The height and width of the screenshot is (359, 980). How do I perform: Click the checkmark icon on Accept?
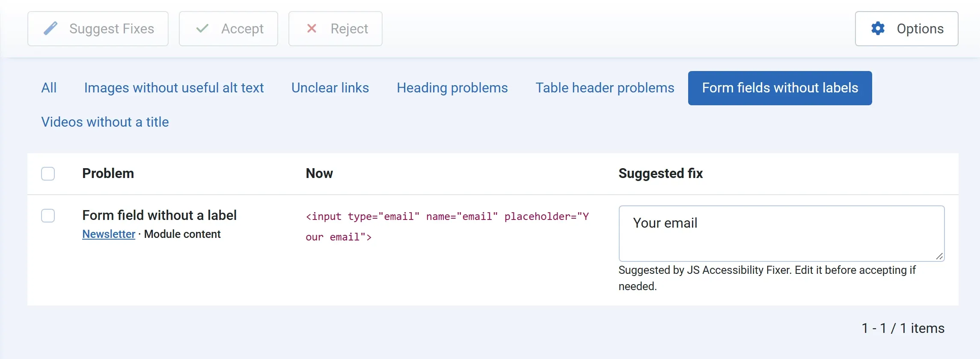[202, 28]
